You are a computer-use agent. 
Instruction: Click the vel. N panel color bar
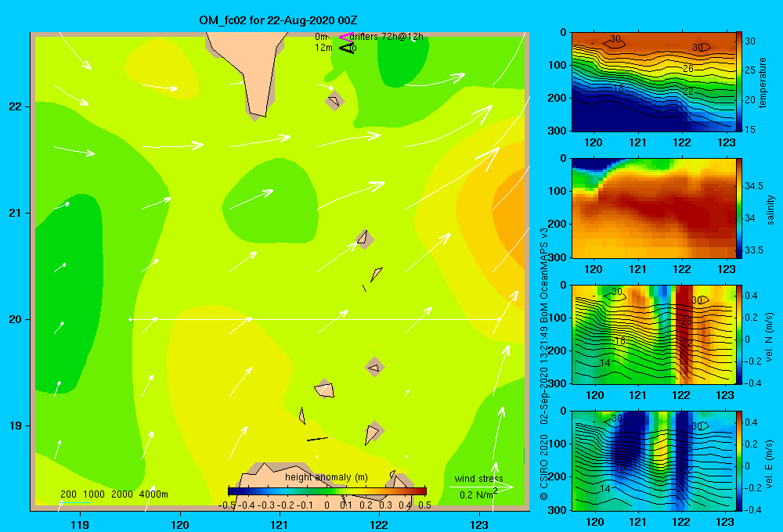739,334
